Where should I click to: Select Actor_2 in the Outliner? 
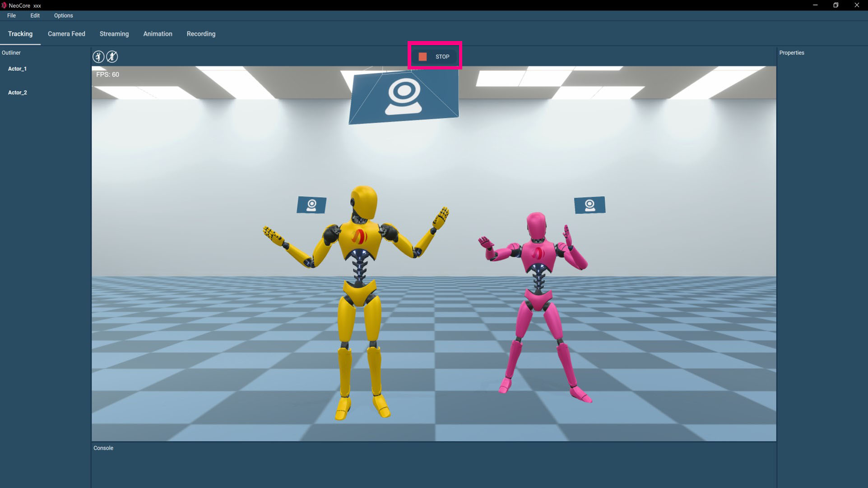pyautogui.click(x=17, y=92)
